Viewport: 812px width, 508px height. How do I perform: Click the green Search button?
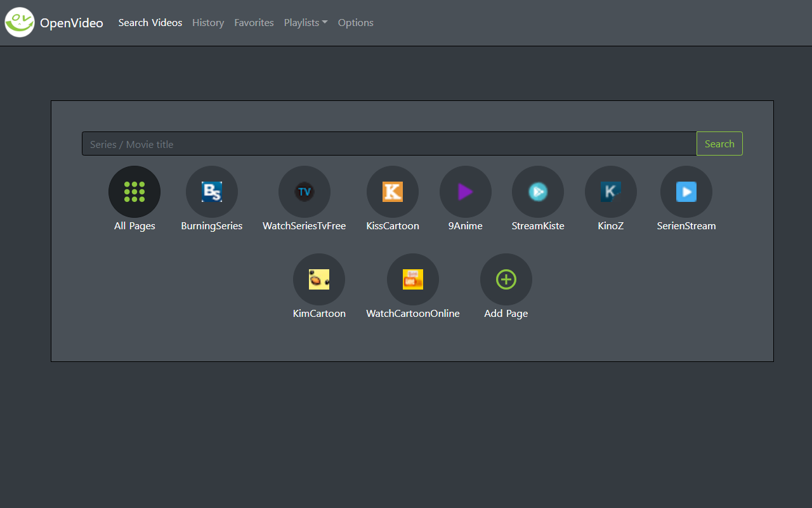click(x=719, y=144)
